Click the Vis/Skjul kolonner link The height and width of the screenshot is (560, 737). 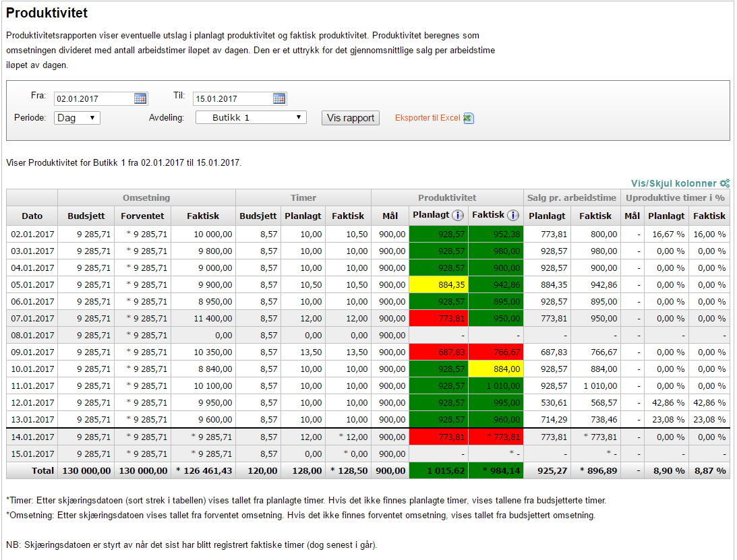[674, 183]
